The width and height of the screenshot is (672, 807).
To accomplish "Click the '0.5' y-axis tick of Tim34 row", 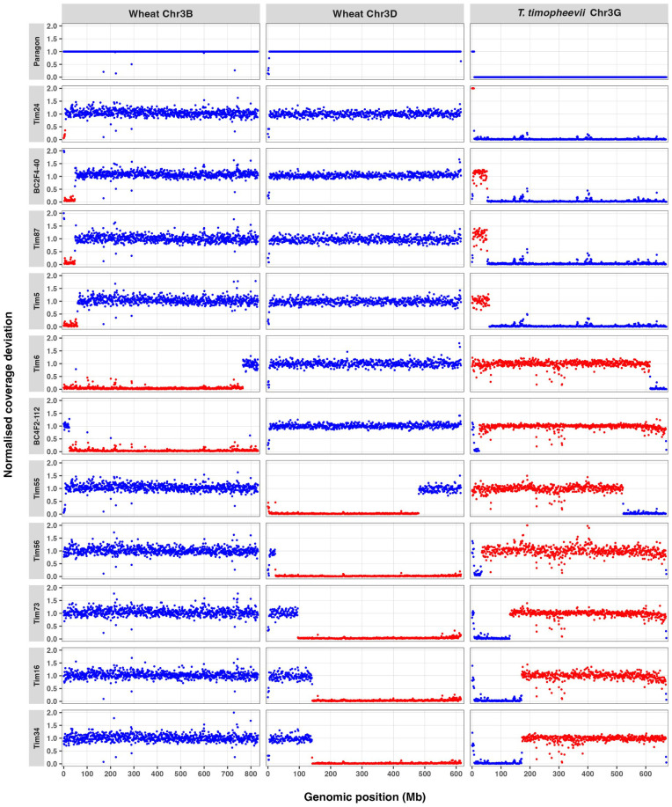I will point(52,751).
